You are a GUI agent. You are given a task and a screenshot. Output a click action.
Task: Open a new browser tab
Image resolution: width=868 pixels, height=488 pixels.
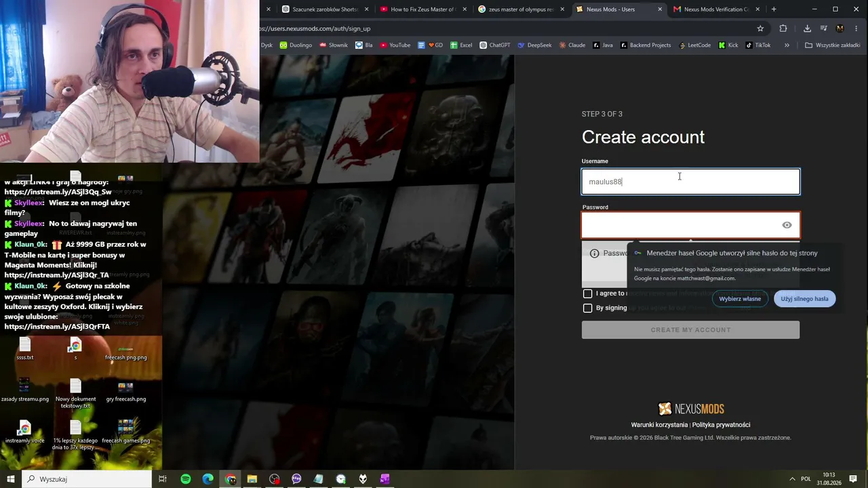point(774,9)
